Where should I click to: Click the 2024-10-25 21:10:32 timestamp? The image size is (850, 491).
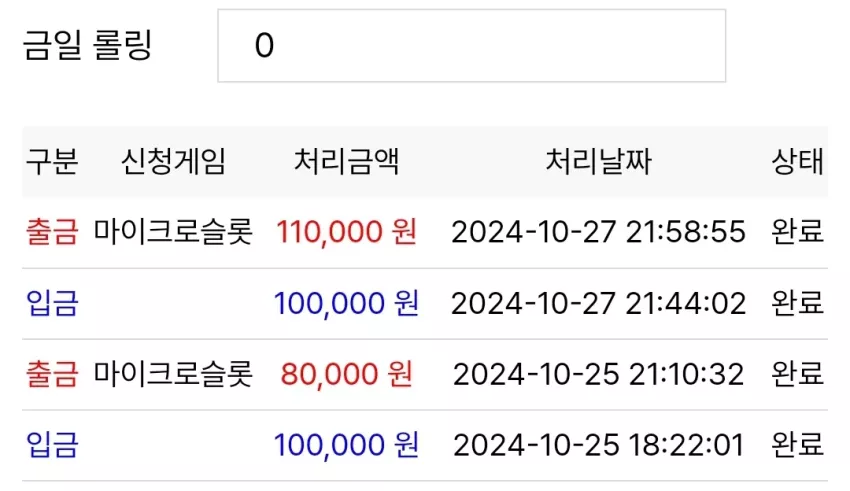(598, 374)
